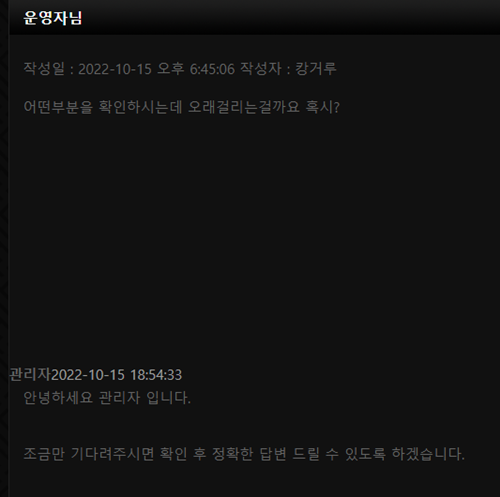Click the patterned left border strip
The height and width of the screenshot is (497, 500).
[4, 248]
